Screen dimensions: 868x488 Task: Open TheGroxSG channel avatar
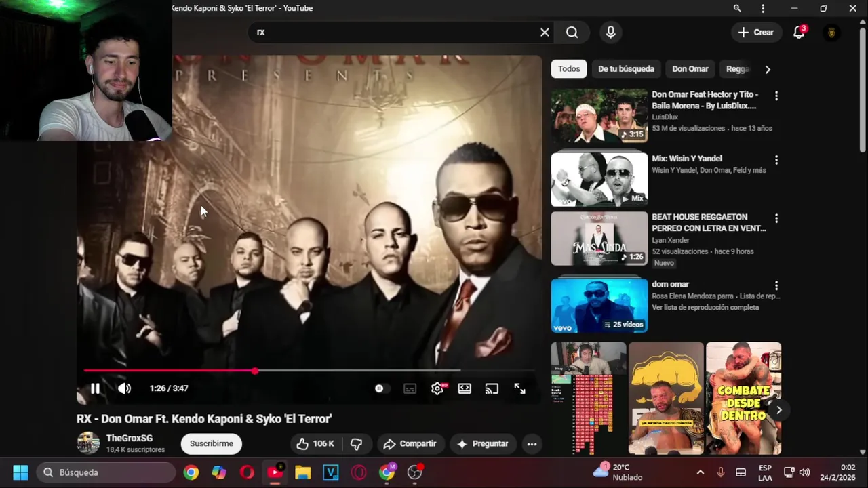point(88,443)
